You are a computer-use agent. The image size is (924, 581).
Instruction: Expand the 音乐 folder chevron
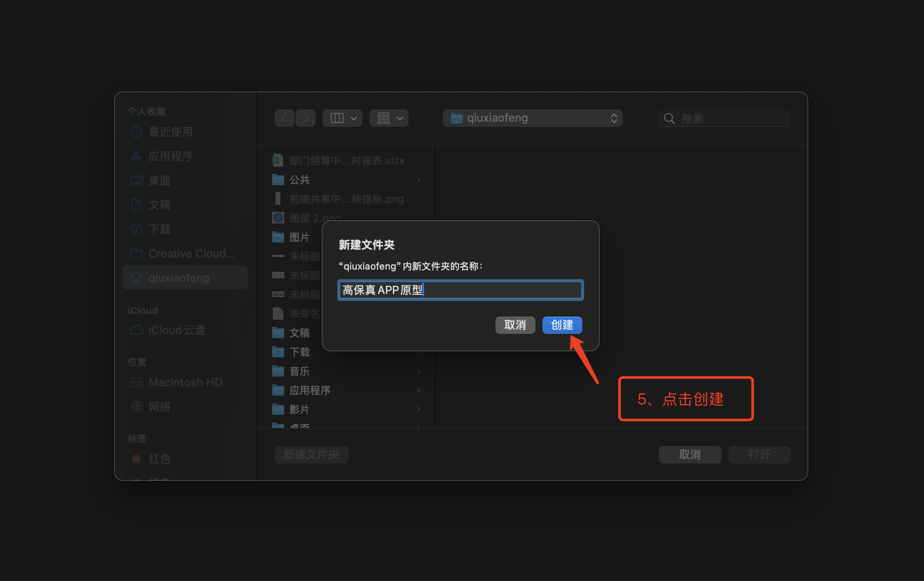pos(419,371)
